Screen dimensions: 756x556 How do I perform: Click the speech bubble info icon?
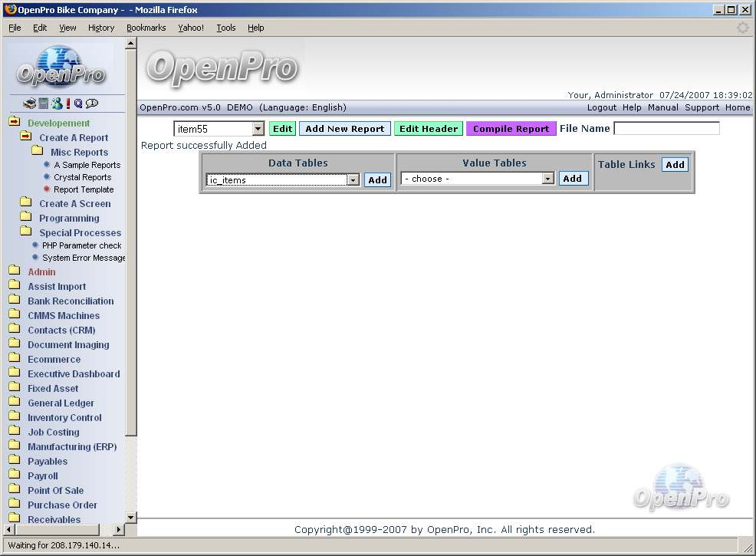pos(92,104)
